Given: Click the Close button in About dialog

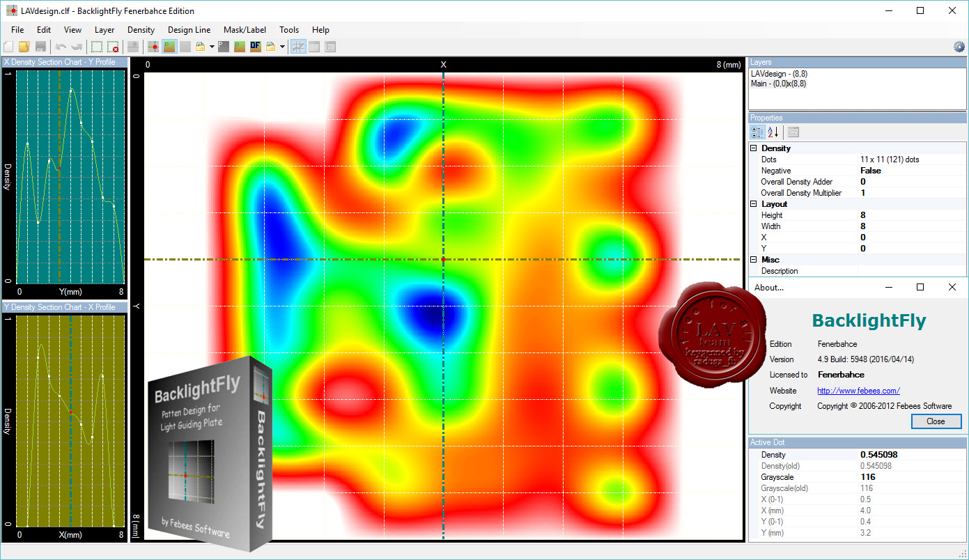Looking at the screenshot, I should pos(936,421).
